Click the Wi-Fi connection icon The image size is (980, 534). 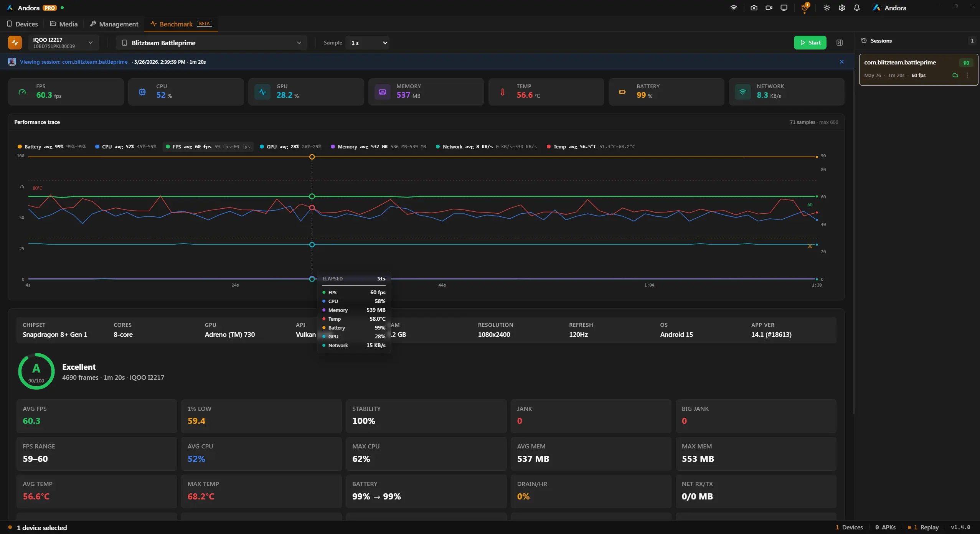(733, 8)
